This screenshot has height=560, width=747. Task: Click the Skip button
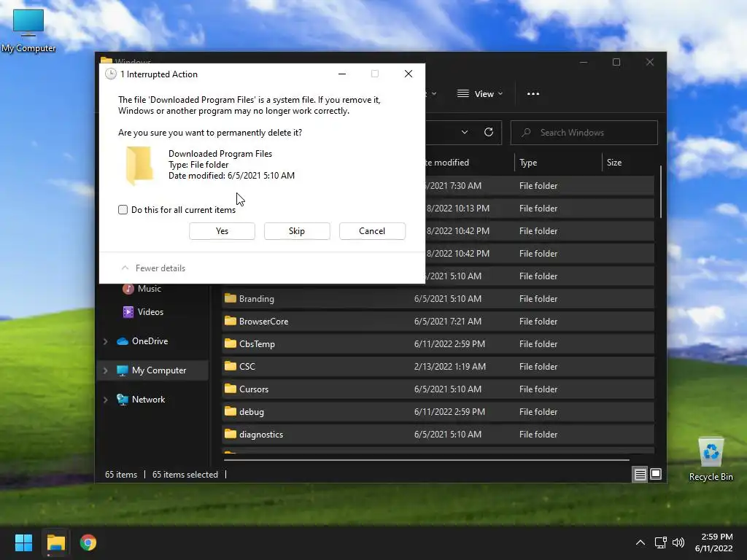(x=297, y=231)
